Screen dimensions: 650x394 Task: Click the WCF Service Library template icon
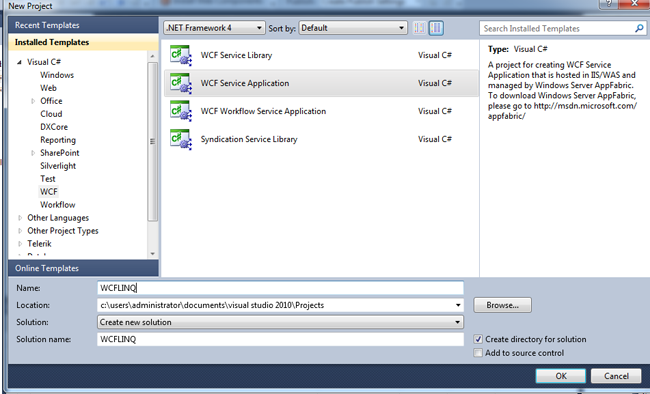pyautogui.click(x=181, y=56)
